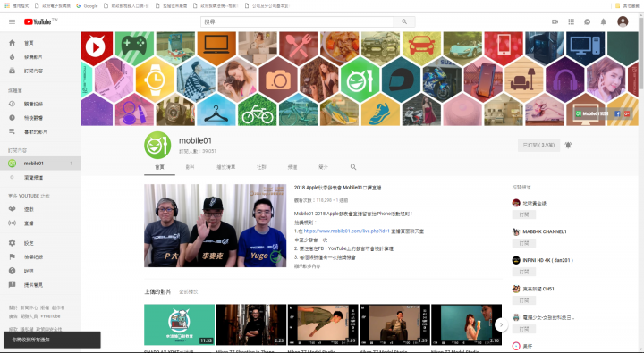Viewport: 644px width, 353px height.
Task: Open Live in the sidebar
Action: 40,223
